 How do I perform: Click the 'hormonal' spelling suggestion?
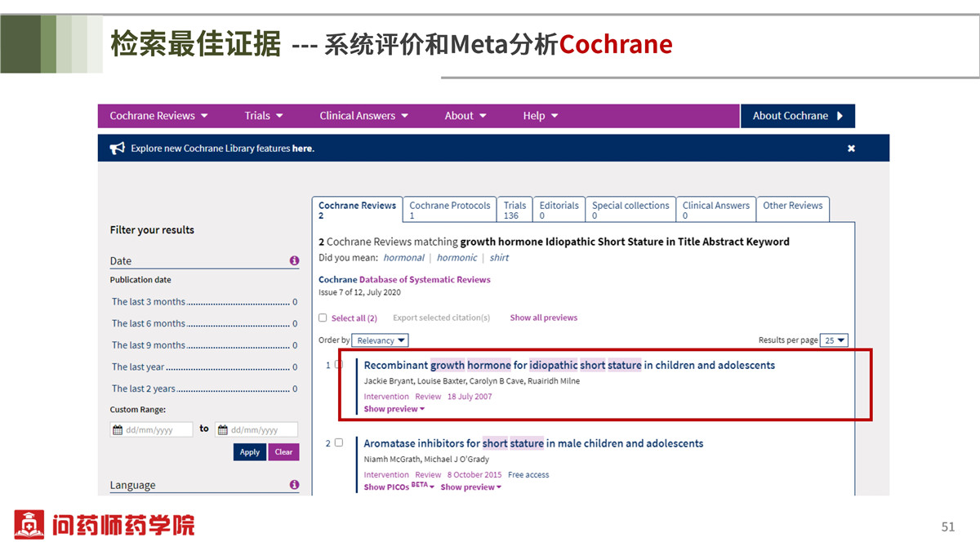pyautogui.click(x=404, y=258)
